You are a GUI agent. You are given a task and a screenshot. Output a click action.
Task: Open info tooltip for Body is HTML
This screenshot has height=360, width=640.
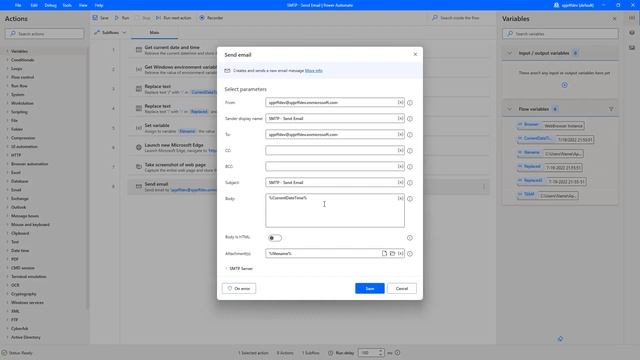tap(409, 238)
